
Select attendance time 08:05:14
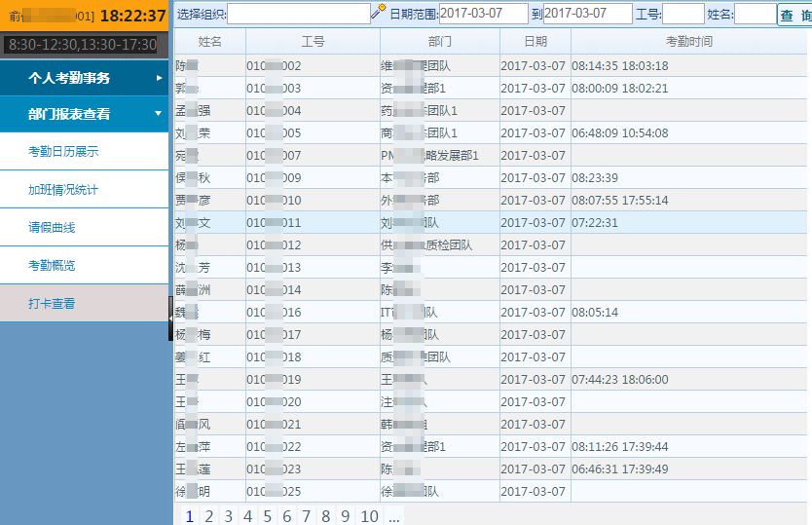coord(595,313)
